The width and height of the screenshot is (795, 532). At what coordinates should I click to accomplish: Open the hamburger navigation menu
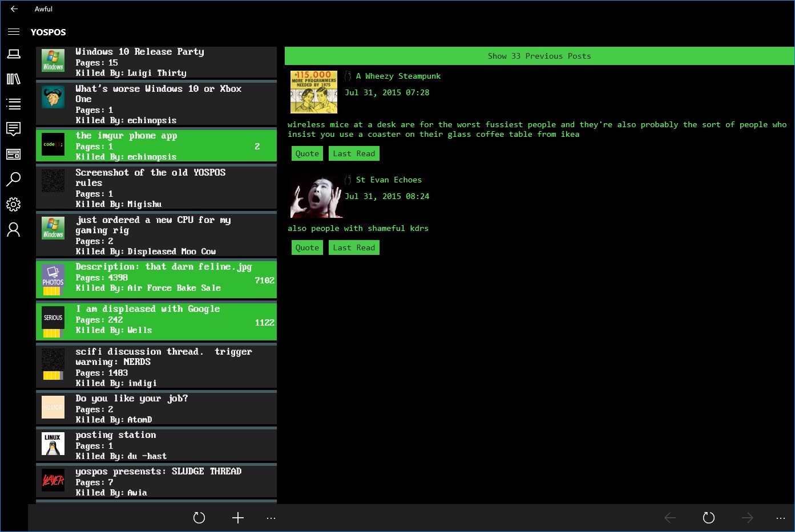click(x=14, y=32)
